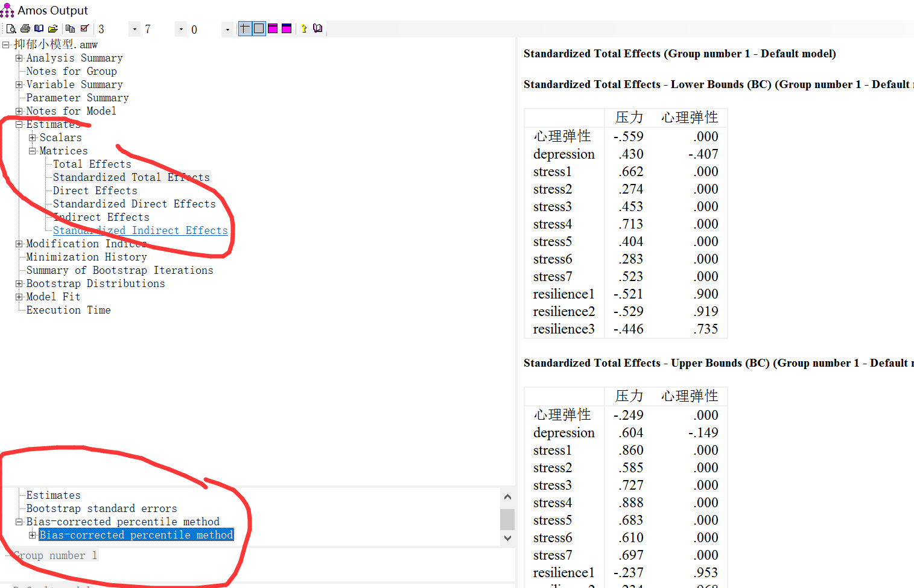Toggle table rules (cross lines) button
The width and height of the screenshot is (914, 588).
point(245,28)
